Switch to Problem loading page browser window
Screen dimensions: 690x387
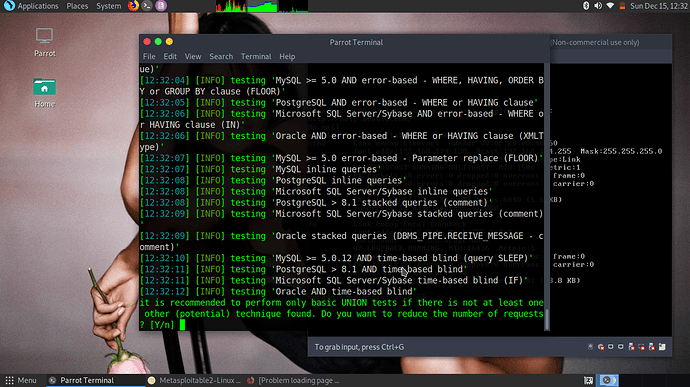[x=294, y=380]
